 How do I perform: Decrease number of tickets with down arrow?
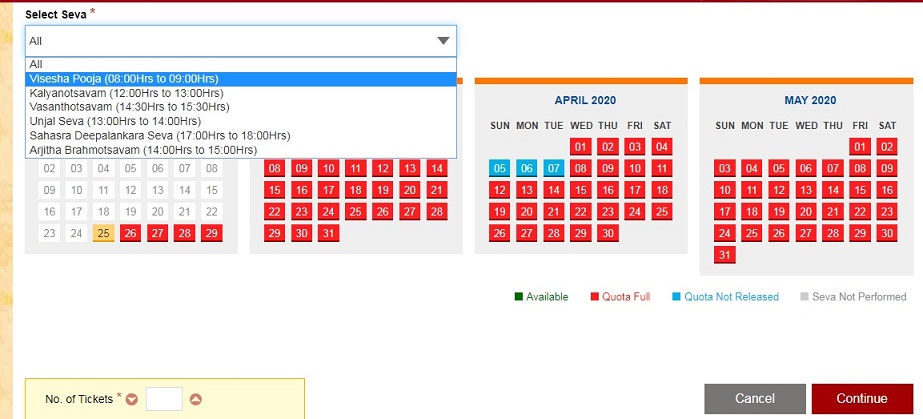pyautogui.click(x=133, y=399)
